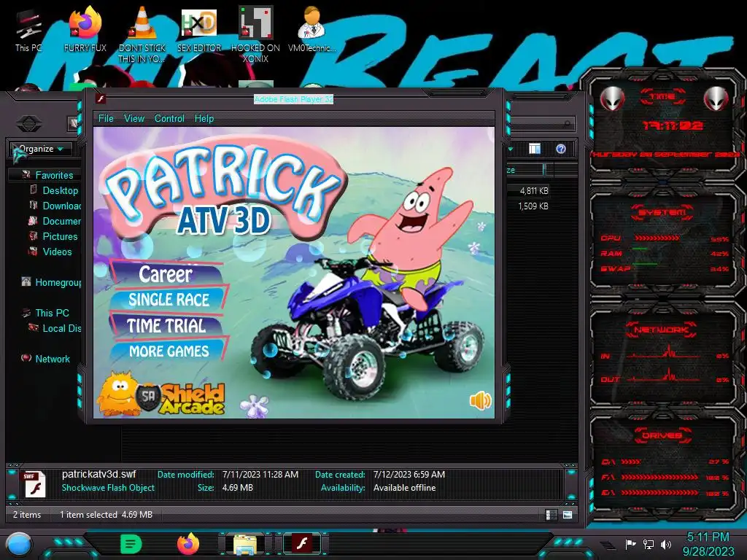The width and height of the screenshot is (747, 560).
Task: Select the Flash Player taskbar button
Action: (301, 544)
